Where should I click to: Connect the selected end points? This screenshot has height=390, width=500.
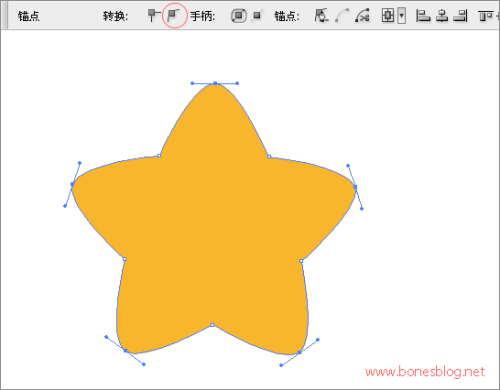(342, 16)
